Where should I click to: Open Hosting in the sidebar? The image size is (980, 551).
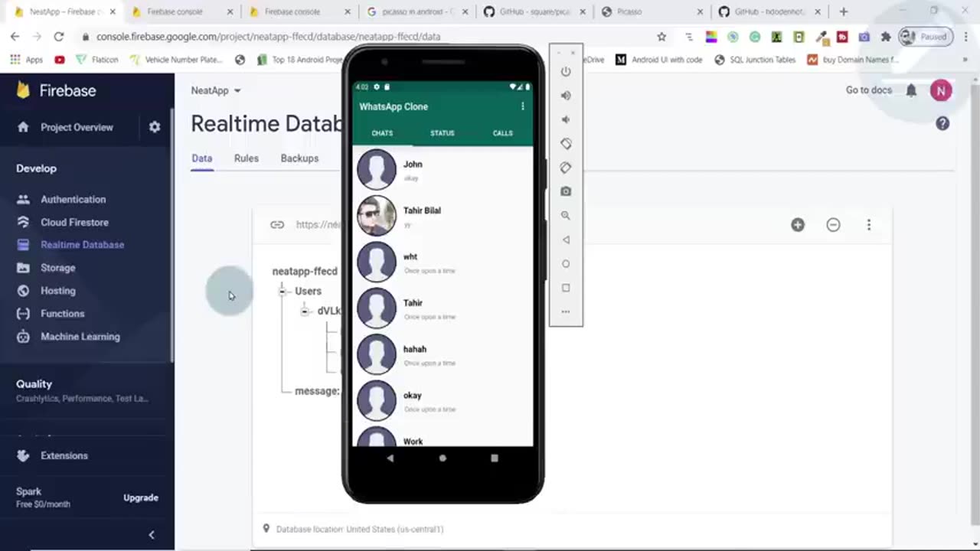pyautogui.click(x=58, y=291)
